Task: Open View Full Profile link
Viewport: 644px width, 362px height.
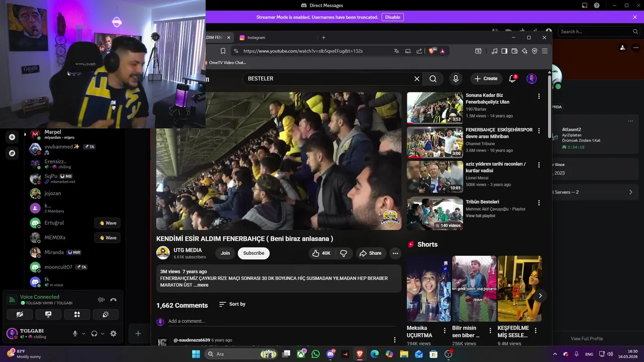Action: (x=587, y=338)
